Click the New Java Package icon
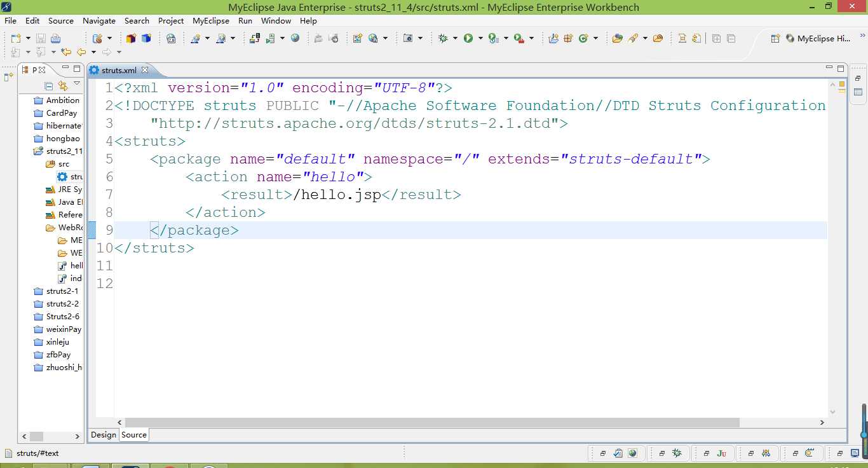 [x=568, y=38]
